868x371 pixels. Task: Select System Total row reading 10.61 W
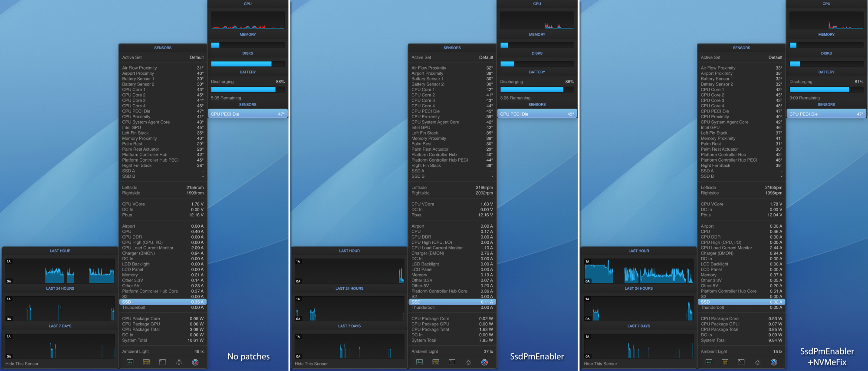163,341
